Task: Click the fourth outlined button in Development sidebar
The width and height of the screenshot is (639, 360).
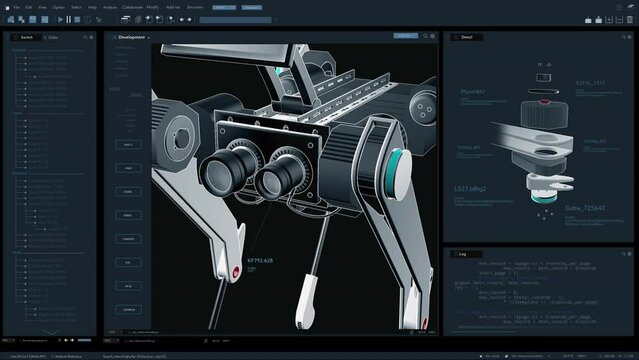Action: (128, 215)
